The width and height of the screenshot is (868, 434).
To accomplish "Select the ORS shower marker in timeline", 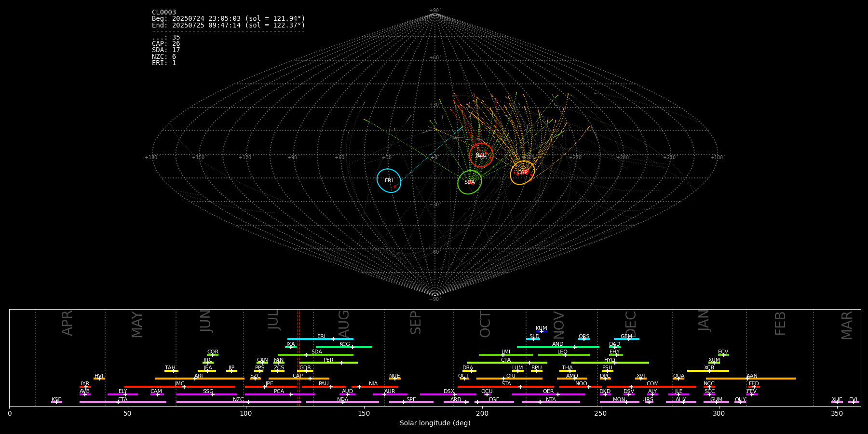I will point(584,339).
